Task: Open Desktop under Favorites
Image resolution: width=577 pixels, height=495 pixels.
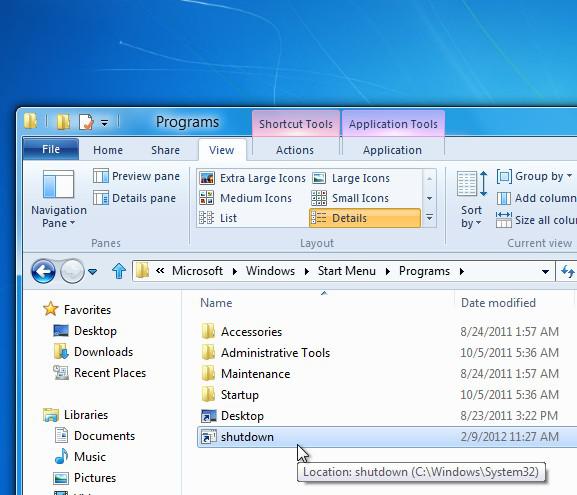Action: (x=85, y=330)
